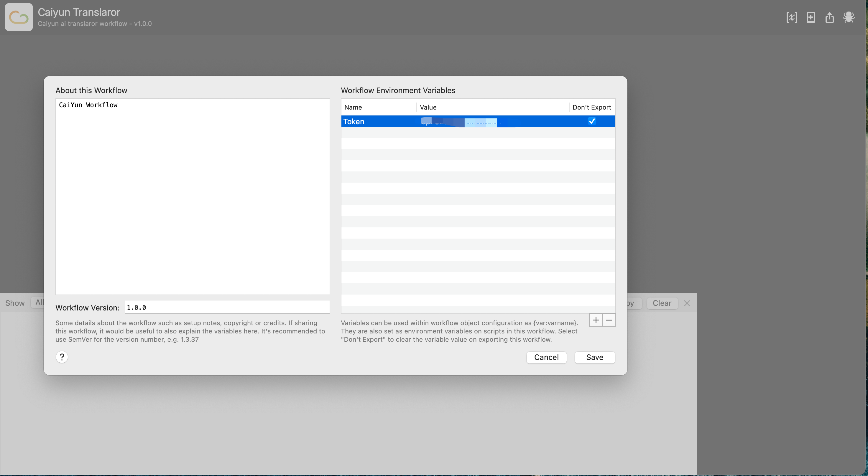Click Clear in the debugger bar
The image size is (868, 476).
tap(662, 303)
